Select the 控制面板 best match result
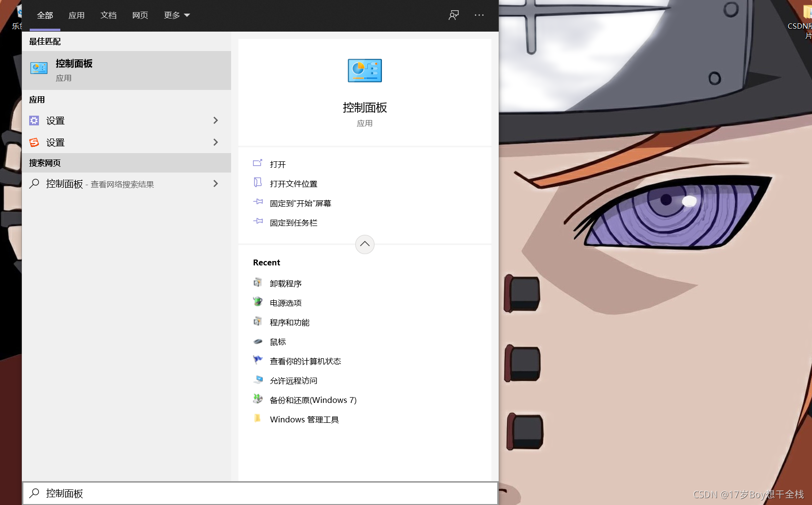This screenshot has width=812, height=505. point(126,70)
